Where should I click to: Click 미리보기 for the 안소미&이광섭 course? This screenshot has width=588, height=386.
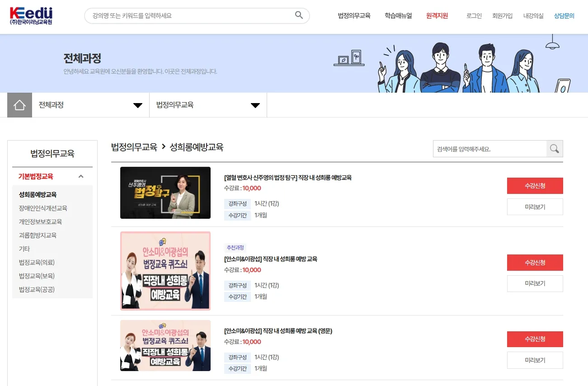535,283
